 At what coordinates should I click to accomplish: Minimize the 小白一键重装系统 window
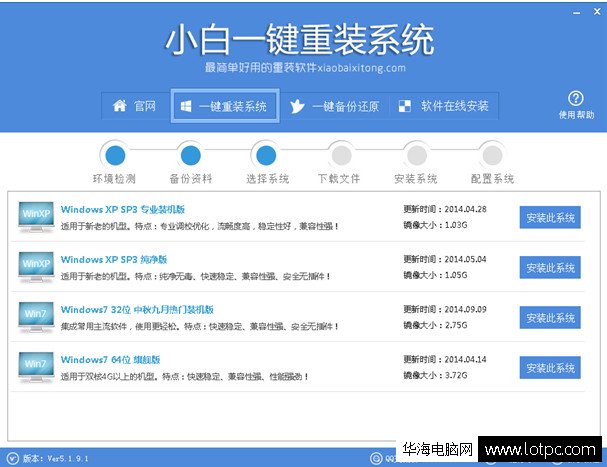pyautogui.click(x=577, y=13)
